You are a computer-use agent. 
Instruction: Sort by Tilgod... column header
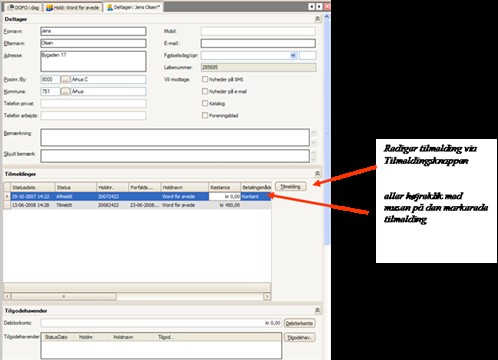pyautogui.click(x=167, y=337)
